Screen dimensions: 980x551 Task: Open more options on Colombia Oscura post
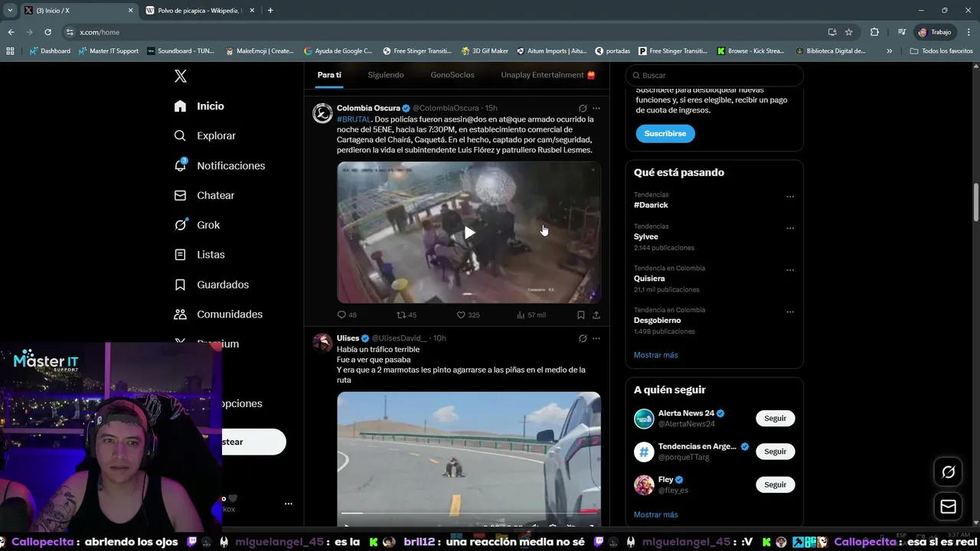596,109
